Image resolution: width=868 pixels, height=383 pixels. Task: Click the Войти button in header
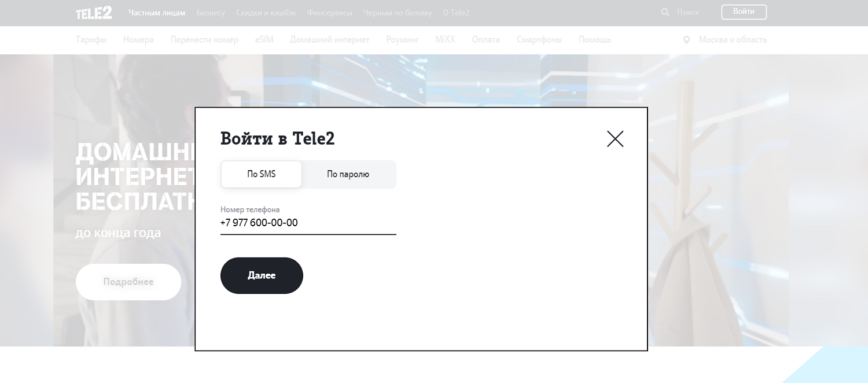click(744, 12)
